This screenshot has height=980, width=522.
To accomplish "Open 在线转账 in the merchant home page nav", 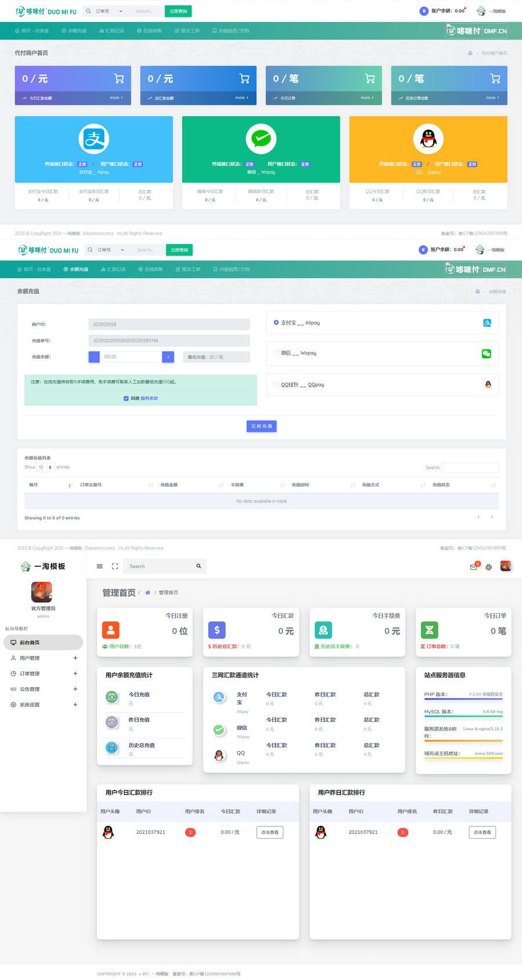I will tap(149, 31).
